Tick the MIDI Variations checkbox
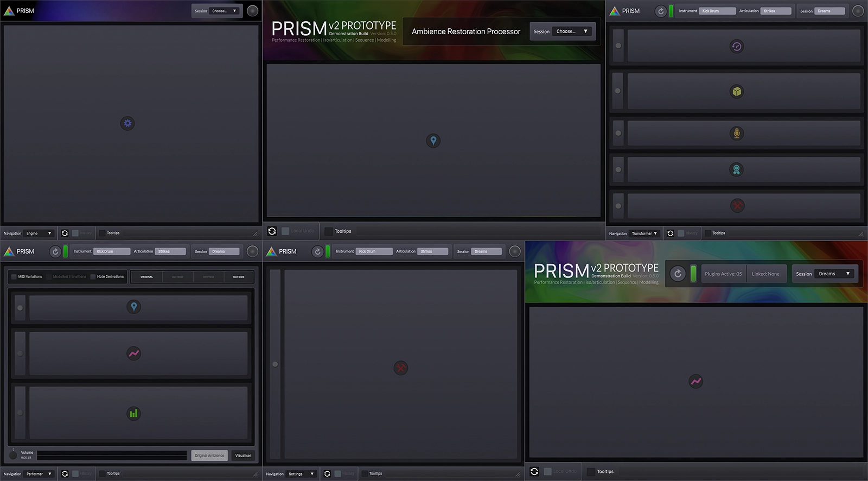The width and height of the screenshot is (868, 481). click(14, 277)
